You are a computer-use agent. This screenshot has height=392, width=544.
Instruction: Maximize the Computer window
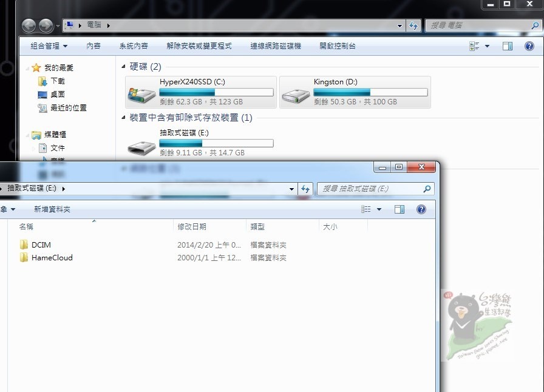click(x=507, y=4)
